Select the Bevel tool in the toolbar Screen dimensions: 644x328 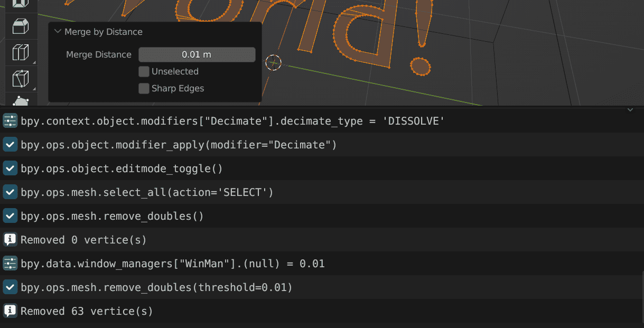pyautogui.click(x=21, y=26)
